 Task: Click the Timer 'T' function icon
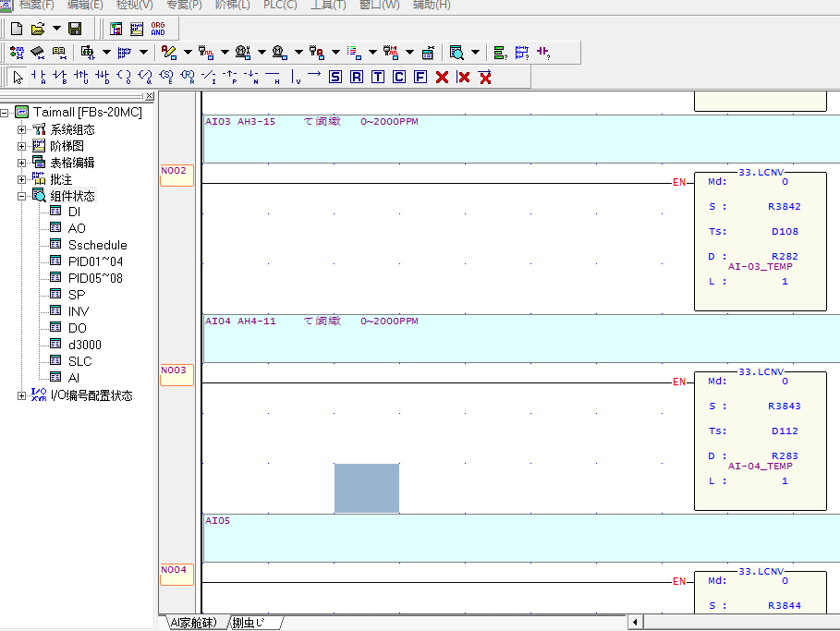[x=378, y=77]
